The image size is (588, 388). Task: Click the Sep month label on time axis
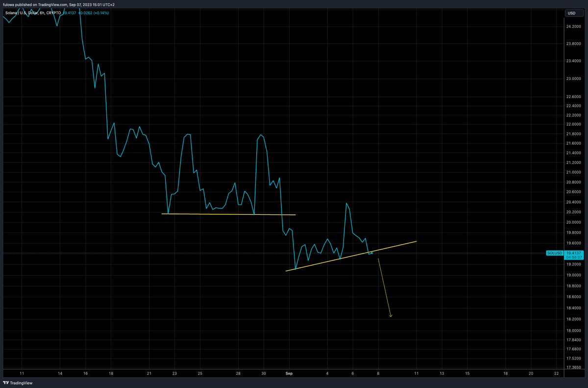click(x=289, y=373)
